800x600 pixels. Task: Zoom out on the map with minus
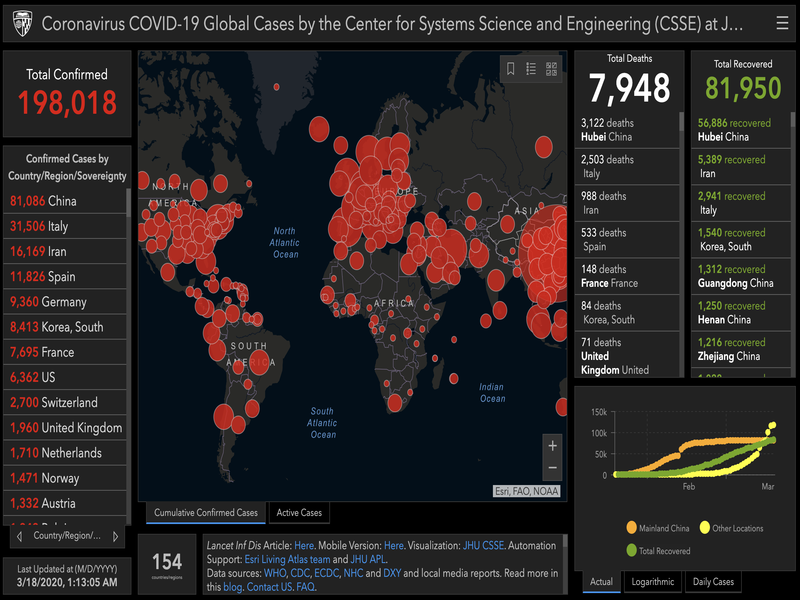[552, 468]
